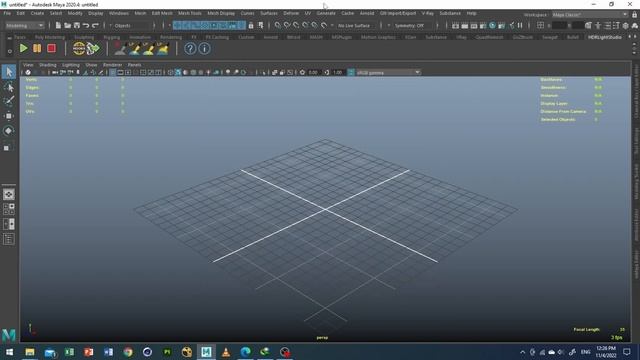
Task: Open Google Chrome from the taskbar
Action: point(128,352)
